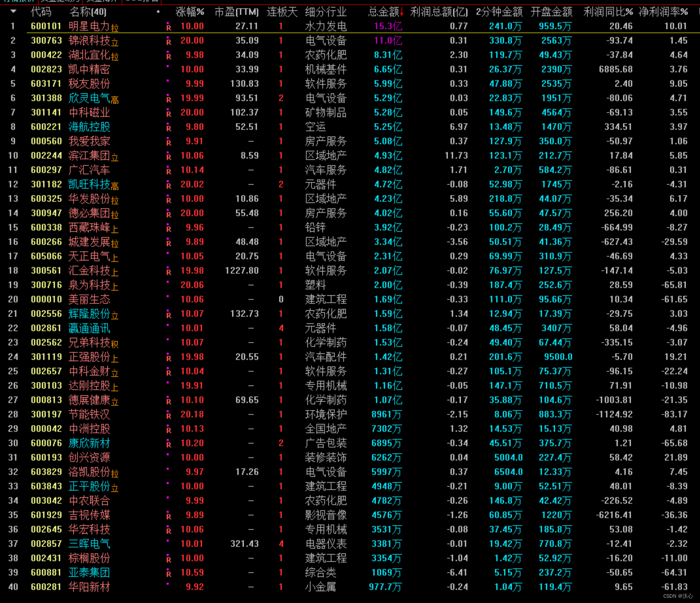Click the R marker in 正强股份 row
Viewport: 700px width, 603px height.
(169, 358)
